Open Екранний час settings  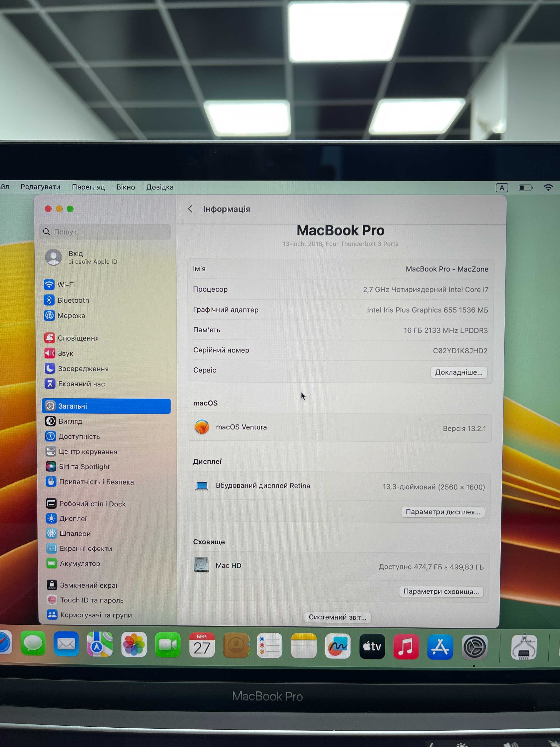[x=75, y=384]
